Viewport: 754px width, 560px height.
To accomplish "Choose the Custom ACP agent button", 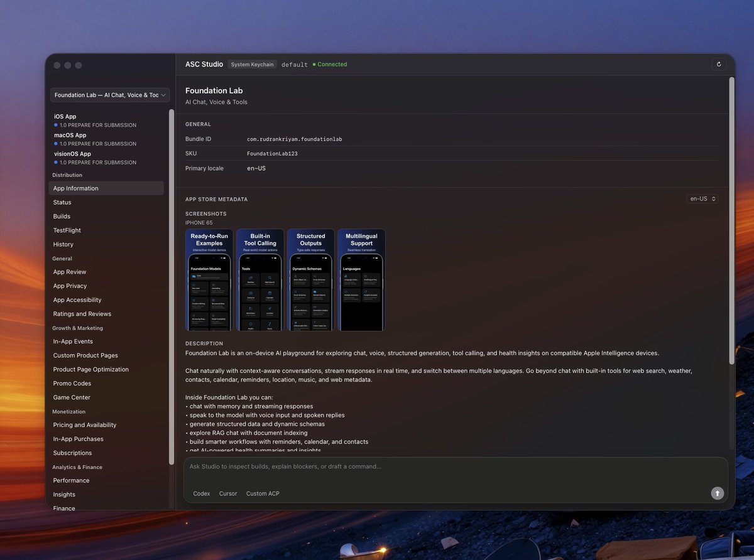I will pos(263,493).
